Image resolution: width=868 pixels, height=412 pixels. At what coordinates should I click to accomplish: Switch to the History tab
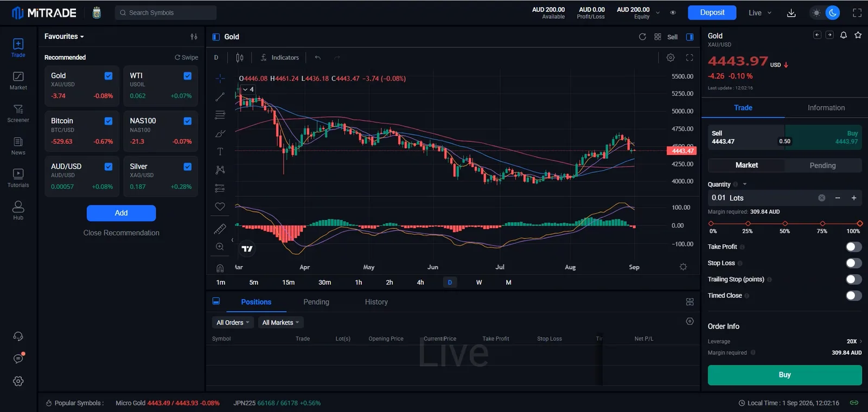click(376, 302)
